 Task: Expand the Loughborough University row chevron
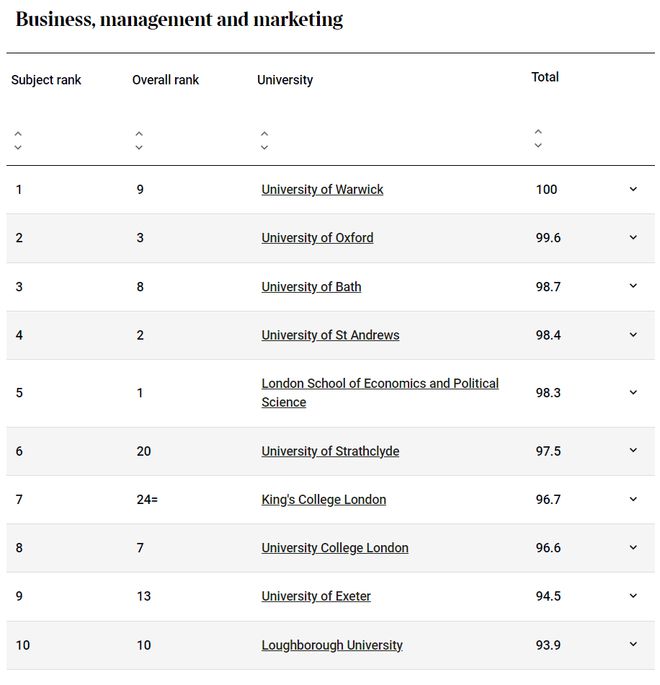[x=633, y=644]
